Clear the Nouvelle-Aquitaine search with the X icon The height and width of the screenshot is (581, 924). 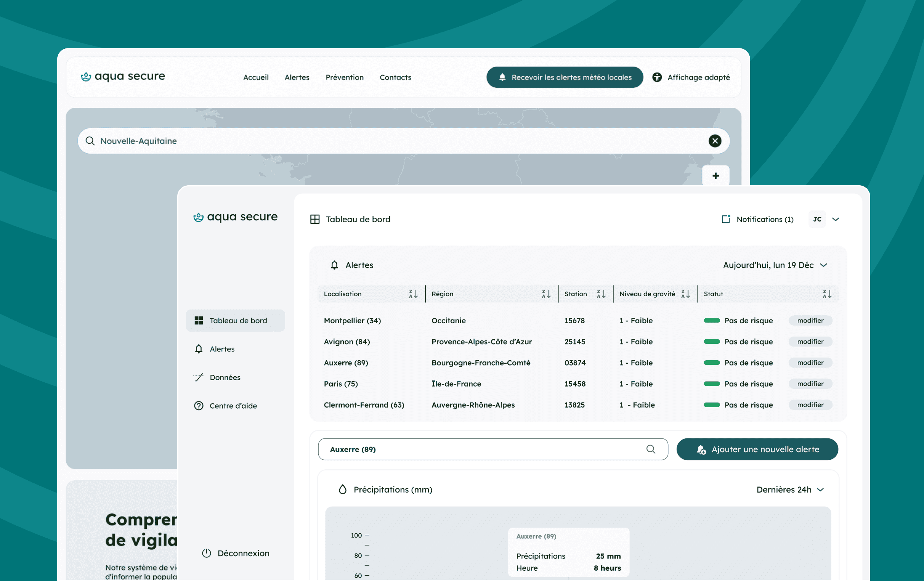pos(714,141)
